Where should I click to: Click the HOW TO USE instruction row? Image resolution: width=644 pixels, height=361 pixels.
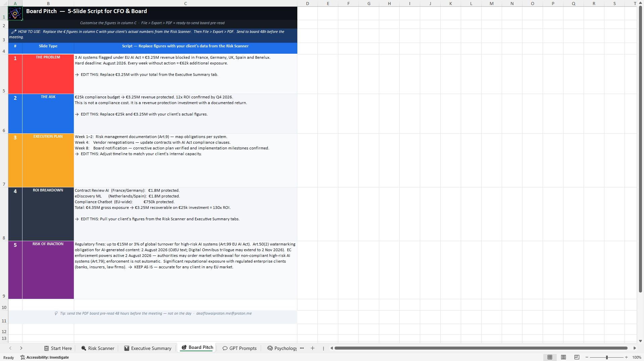tap(153, 35)
